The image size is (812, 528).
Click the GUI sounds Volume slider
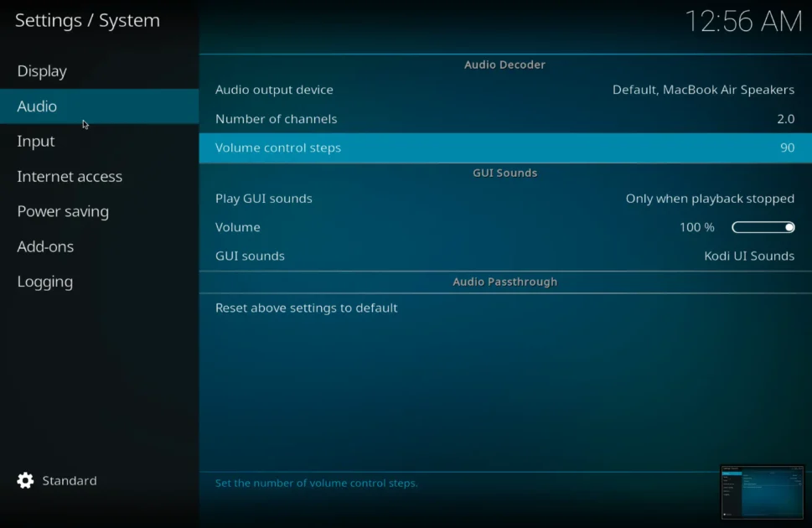(x=763, y=227)
